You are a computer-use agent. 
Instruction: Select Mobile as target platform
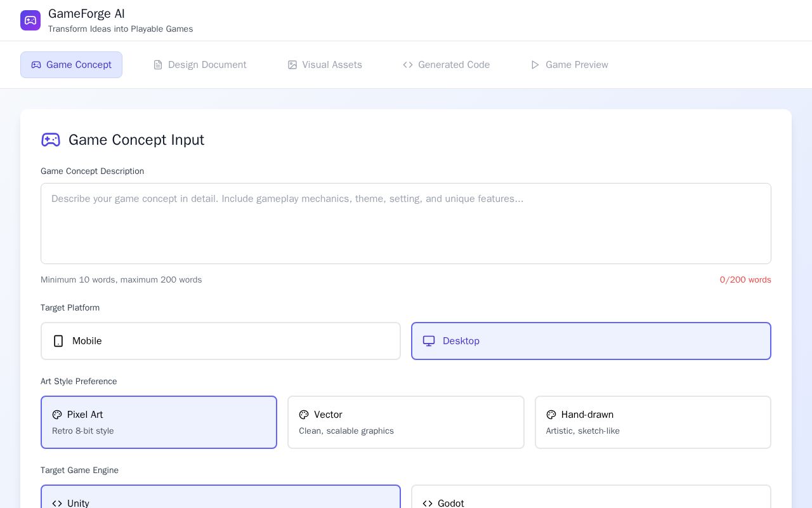coord(221,341)
